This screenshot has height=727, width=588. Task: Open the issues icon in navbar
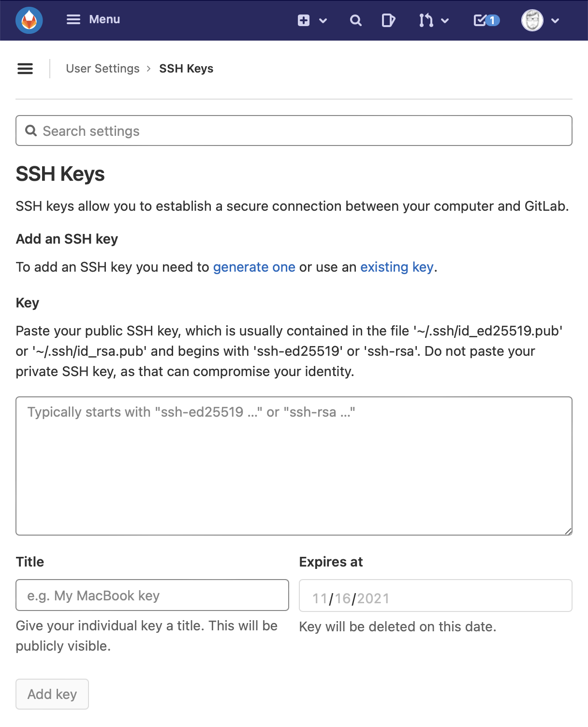(x=388, y=20)
